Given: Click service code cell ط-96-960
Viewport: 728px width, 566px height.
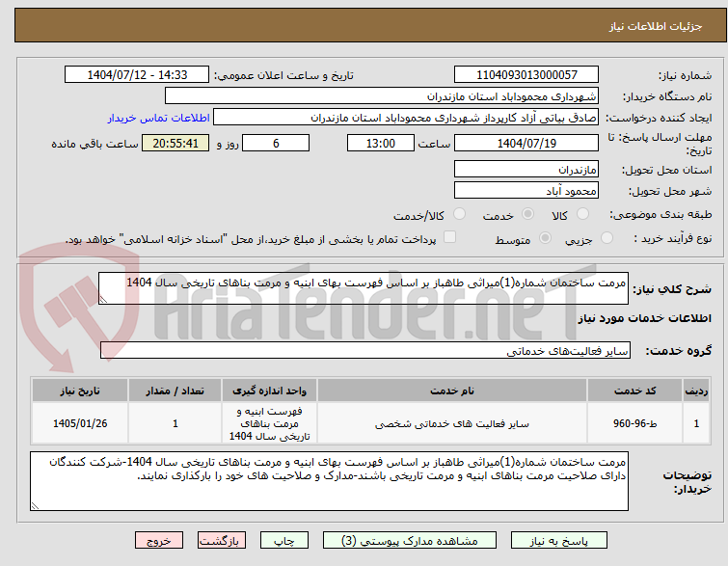Looking at the screenshot, I should [634, 423].
